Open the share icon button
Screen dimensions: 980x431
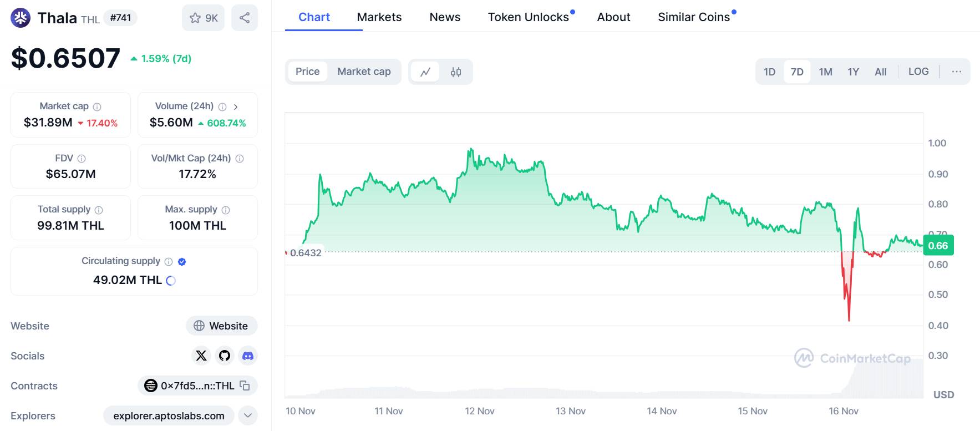click(x=245, y=18)
